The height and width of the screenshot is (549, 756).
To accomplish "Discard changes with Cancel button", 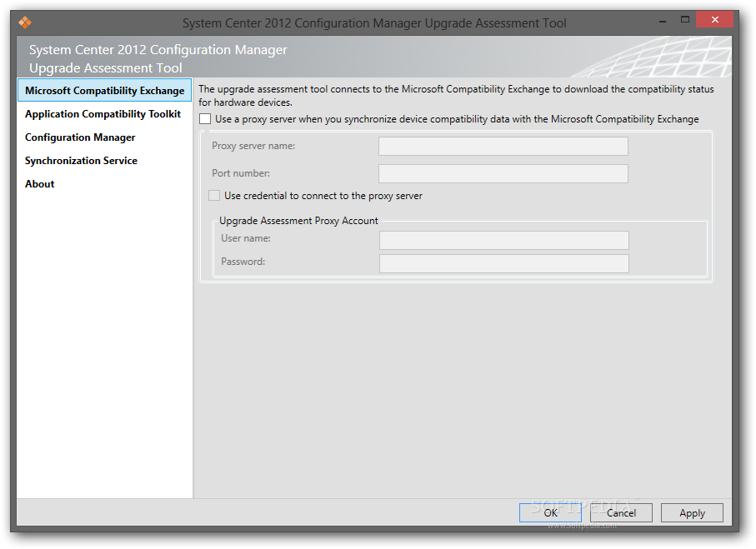I will pyautogui.click(x=621, y=513).
